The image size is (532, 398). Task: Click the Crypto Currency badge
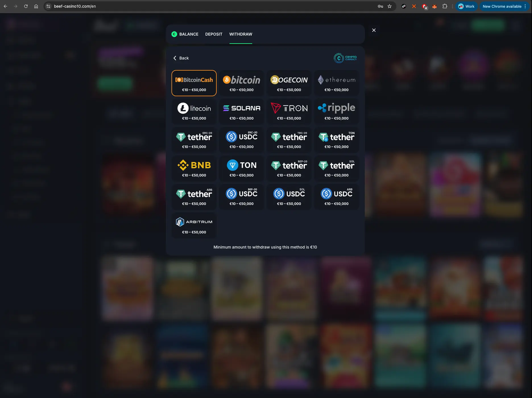(x=345, y=58)
